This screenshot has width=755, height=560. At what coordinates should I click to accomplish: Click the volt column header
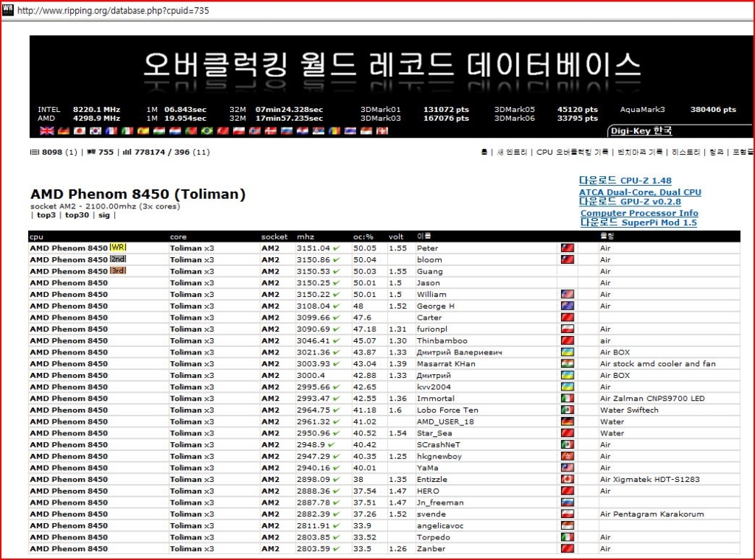(x=396, y=237)
